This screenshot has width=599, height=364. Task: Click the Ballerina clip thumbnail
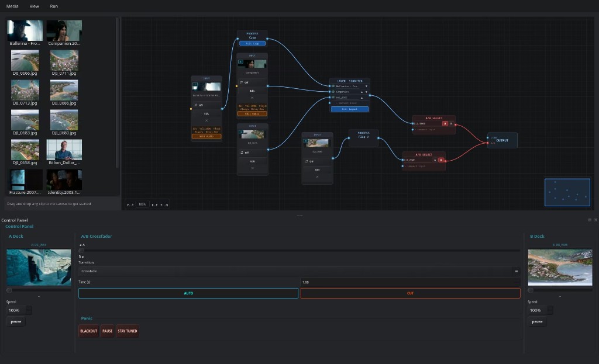[25, 30]
